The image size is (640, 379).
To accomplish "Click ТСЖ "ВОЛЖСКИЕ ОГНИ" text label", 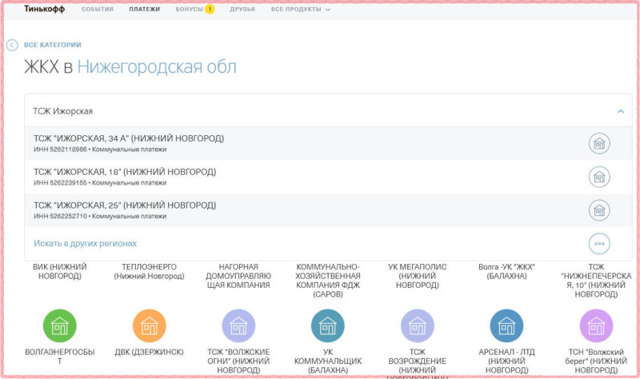I will point(238,361).
